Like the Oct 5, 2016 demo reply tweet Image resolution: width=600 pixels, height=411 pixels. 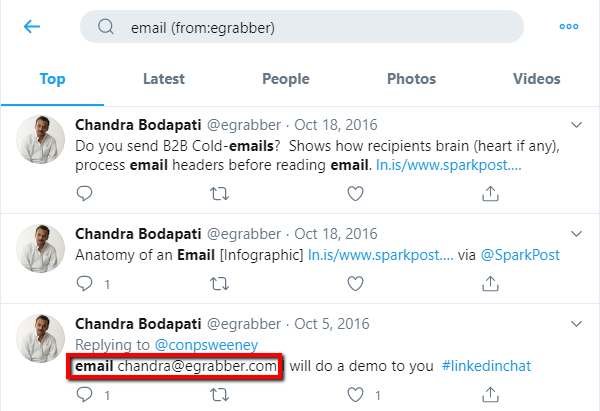pos(355,395)
